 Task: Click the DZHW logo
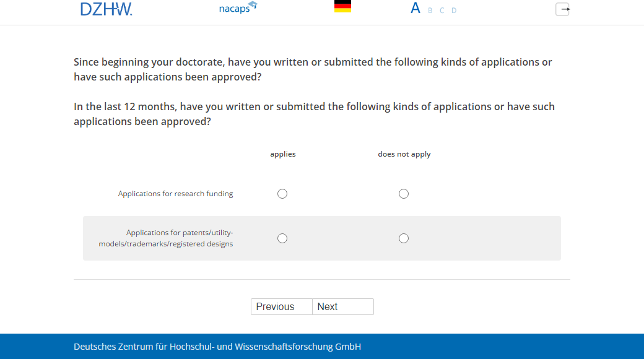point(106,9)
